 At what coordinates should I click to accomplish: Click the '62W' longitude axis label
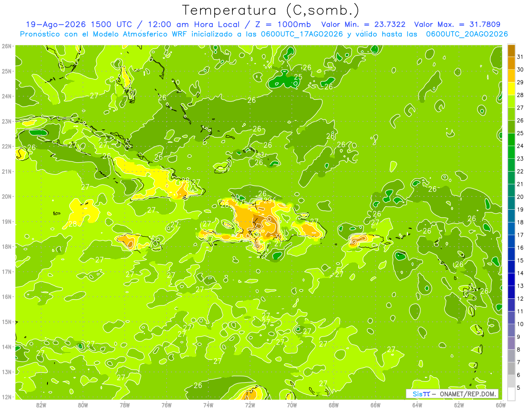click(459, 405)
